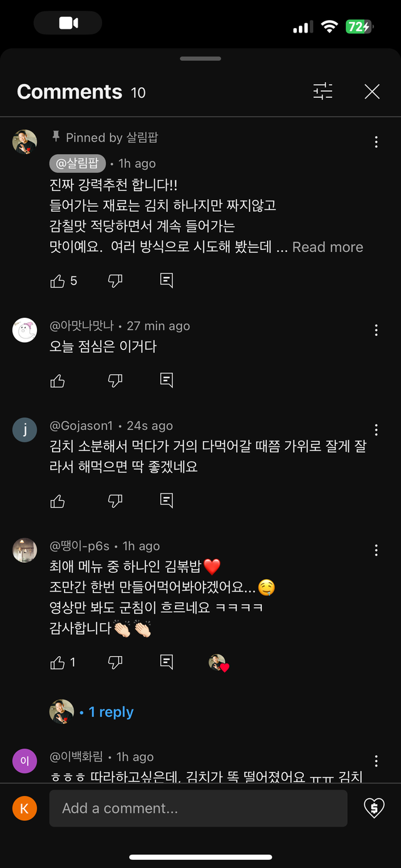Dislike the 땡이-p6s comment

(x=115, y=662)
